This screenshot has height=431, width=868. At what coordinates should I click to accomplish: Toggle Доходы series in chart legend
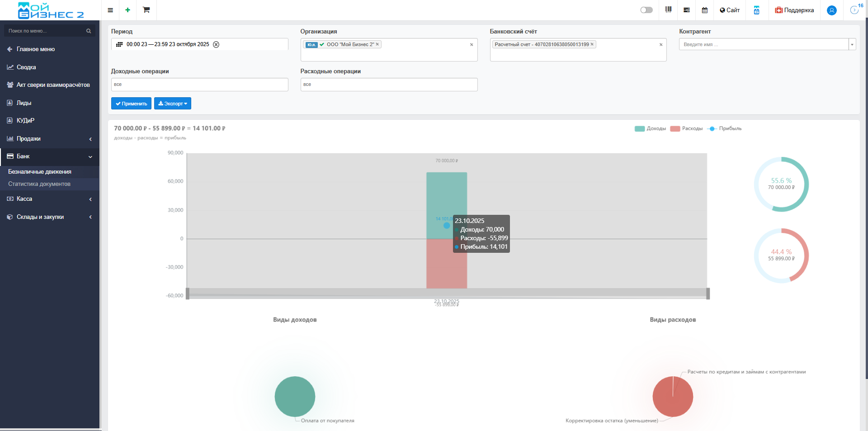(650, 128)
